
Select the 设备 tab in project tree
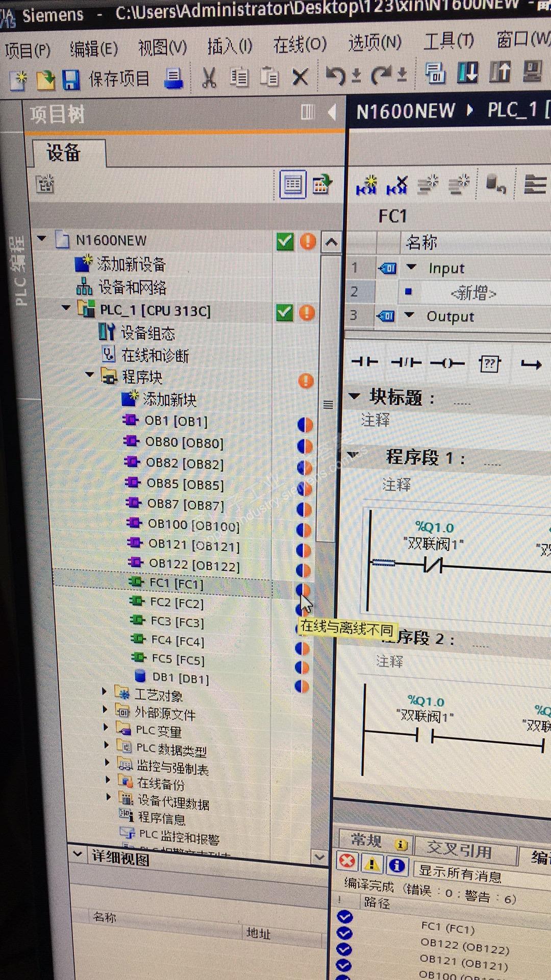(x=64, y=152)
